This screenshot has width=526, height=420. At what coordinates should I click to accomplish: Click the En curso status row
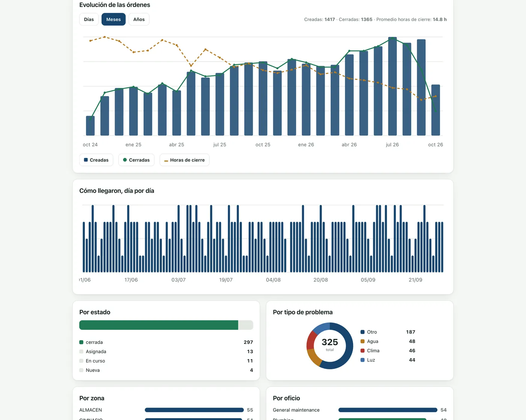(166, 361)
